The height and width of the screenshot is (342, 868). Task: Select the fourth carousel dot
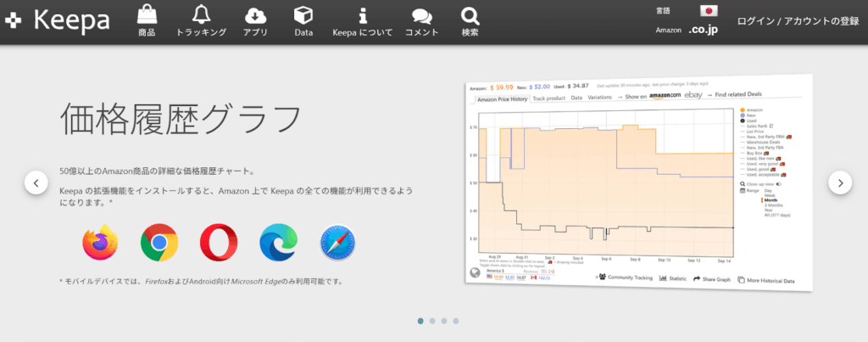[x=455, y=321]
